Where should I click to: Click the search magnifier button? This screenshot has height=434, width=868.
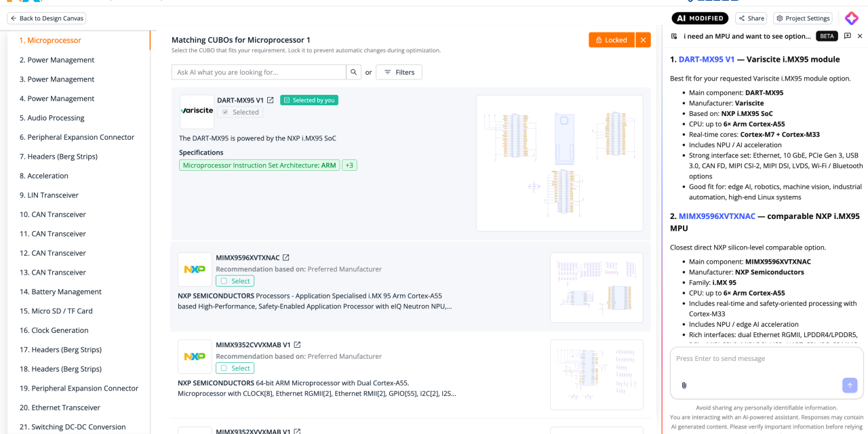pyautogui.click(x=354, y=72)
